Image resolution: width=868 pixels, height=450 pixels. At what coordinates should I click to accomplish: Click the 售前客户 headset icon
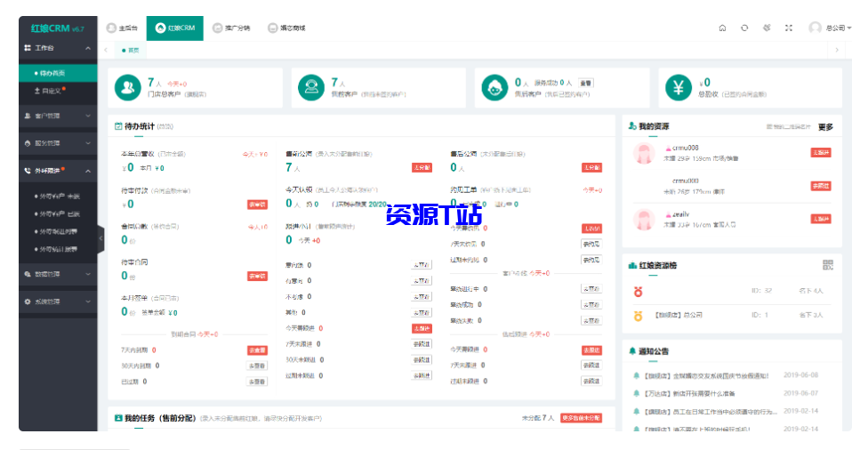pos(311,87)
